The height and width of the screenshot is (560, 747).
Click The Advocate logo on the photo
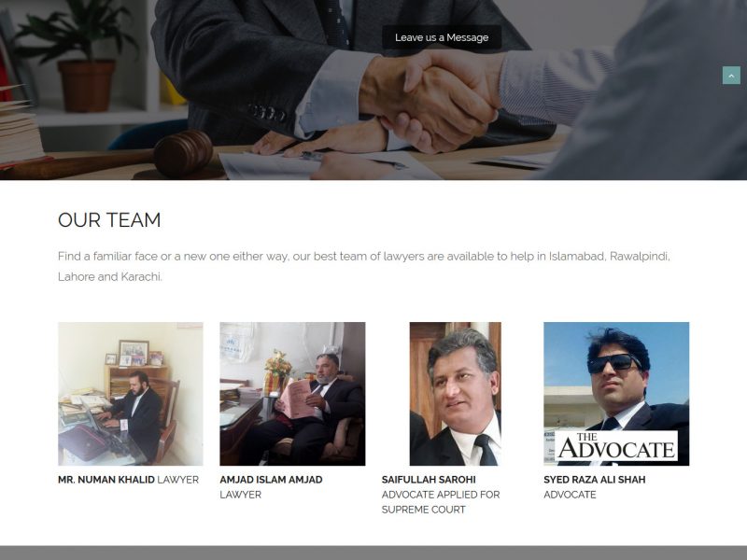point(616,446)
